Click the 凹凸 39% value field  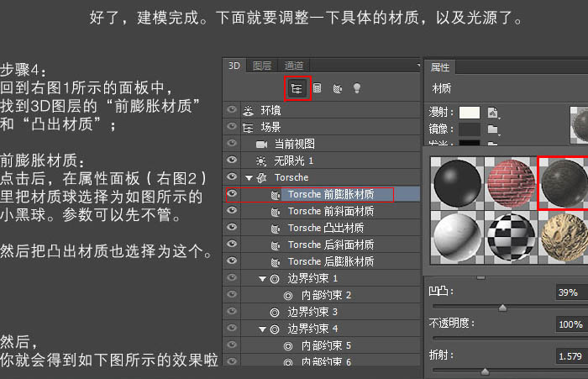click(x=571, y=292)
